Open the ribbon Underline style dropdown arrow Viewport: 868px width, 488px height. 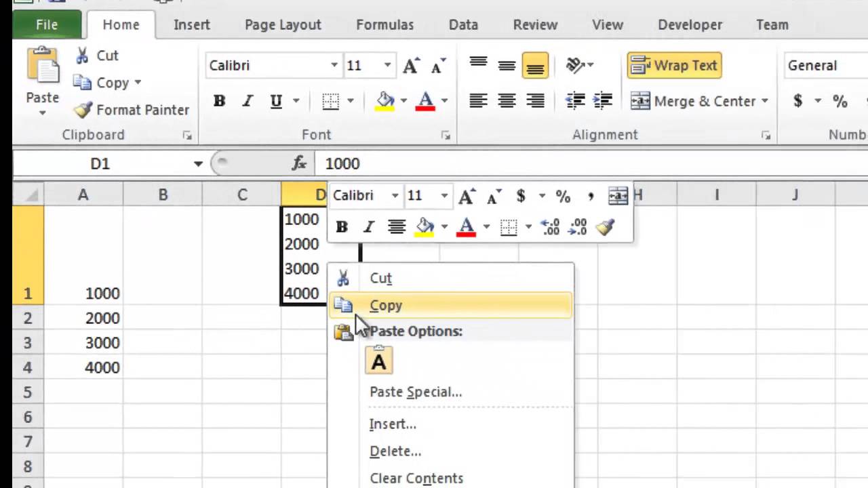coord(296,102)
